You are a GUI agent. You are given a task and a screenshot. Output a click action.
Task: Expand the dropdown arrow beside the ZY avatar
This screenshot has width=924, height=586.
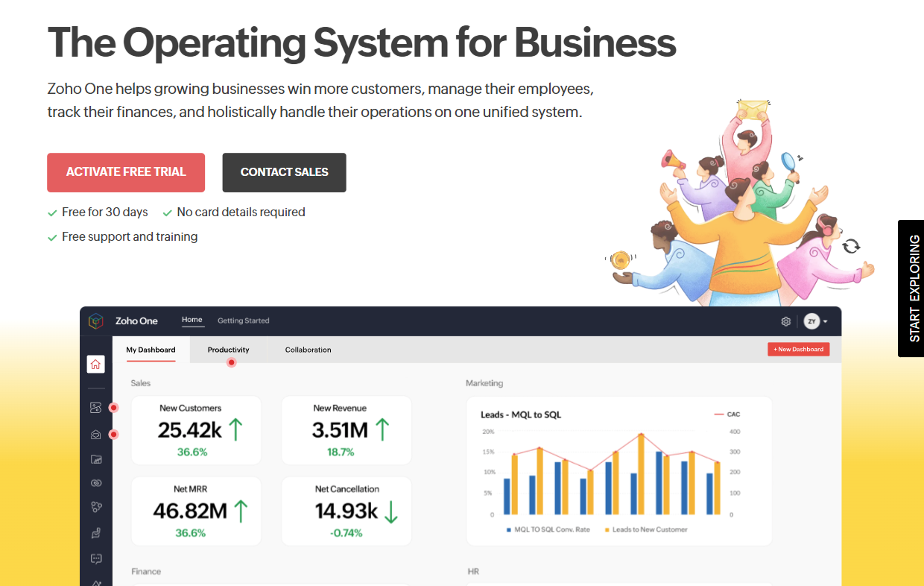click(x=825, y=322)
